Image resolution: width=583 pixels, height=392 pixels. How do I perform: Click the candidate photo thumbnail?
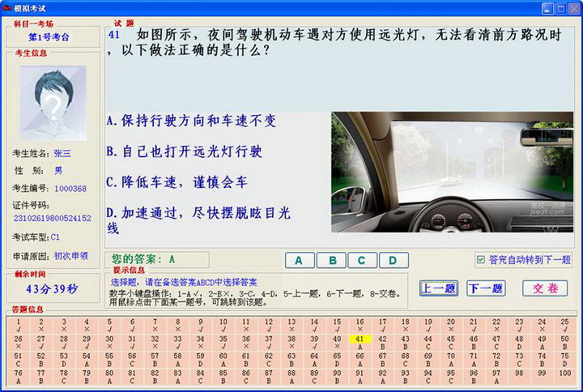tap(53, 103)
